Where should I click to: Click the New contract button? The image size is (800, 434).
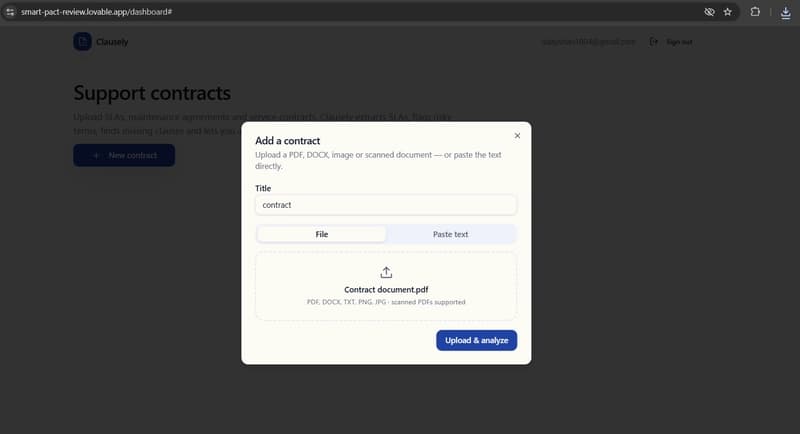[124, 155]
